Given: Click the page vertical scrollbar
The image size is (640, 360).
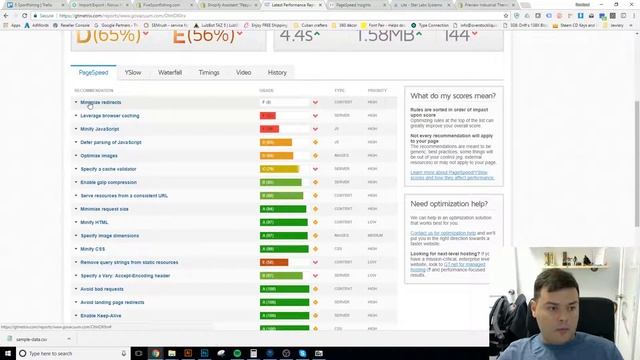Looking at the screenshot, I should [x=637, y=163].
